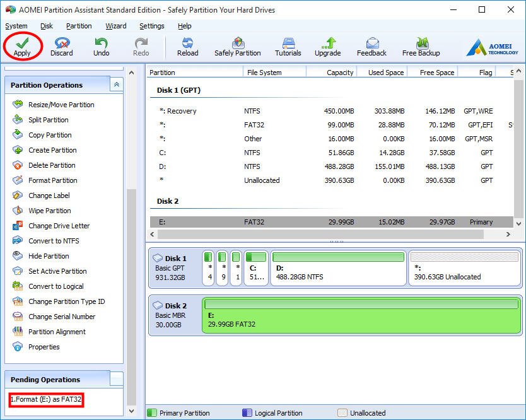Open Safely Partition tool
Screen dimensions: 526x420
(237, 46)
